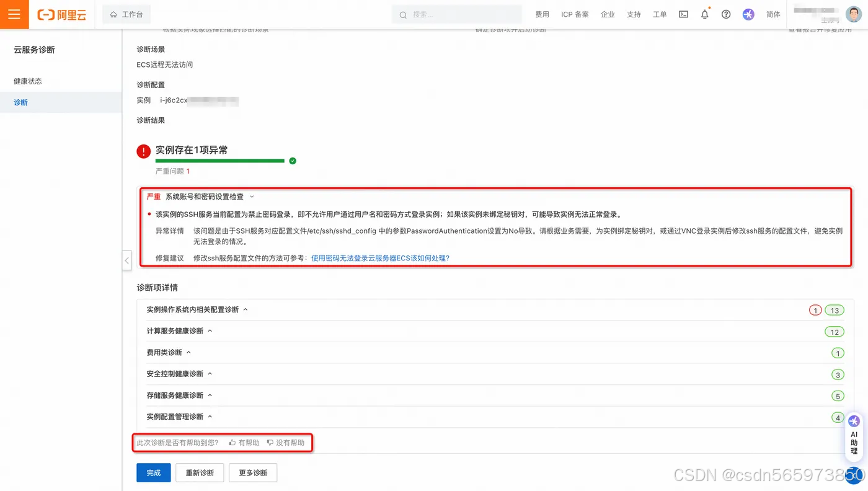The height and width of the screenshot is (491, 868).
Task: Open the CloudShell terminal icon
Action: click(683, 14)
